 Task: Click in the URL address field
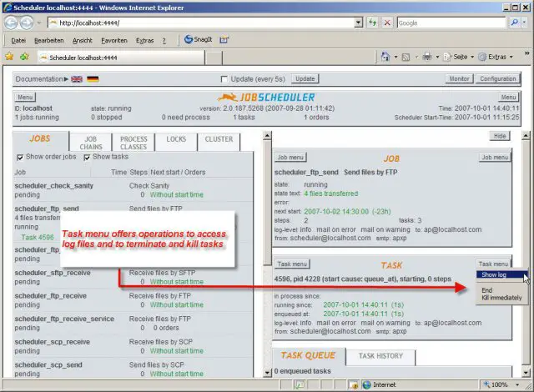point(201,23)
